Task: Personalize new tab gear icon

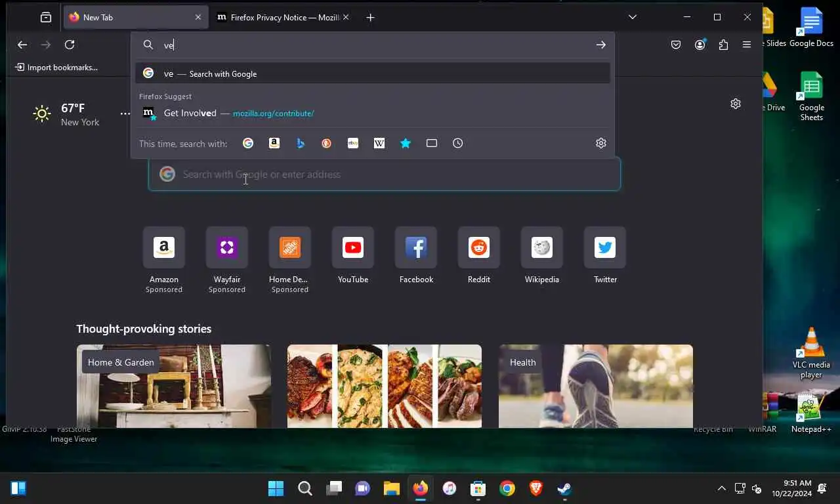Action: coord(736,104)
